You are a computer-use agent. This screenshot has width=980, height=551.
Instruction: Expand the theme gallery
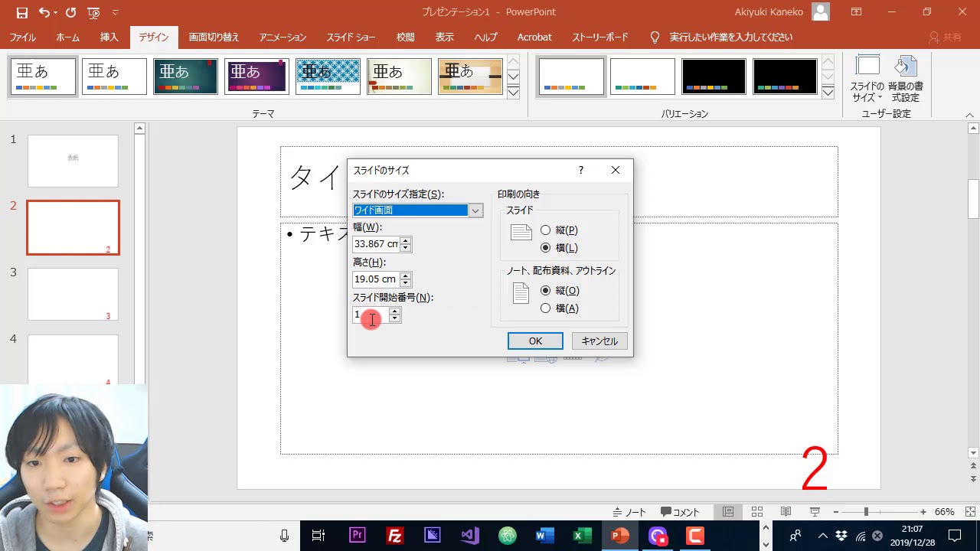(511, 92)
